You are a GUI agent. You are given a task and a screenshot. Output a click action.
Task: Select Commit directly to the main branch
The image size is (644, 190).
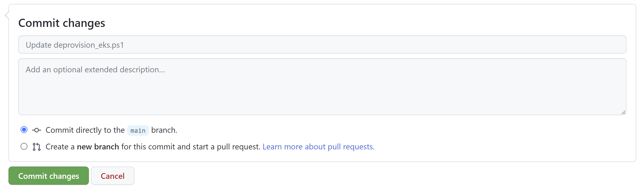pos(24,130)
